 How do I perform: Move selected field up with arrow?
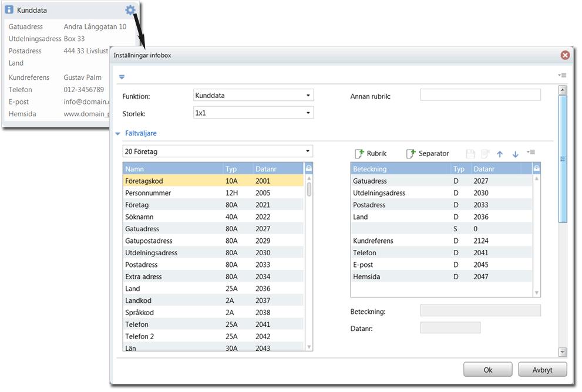point(500,154)
